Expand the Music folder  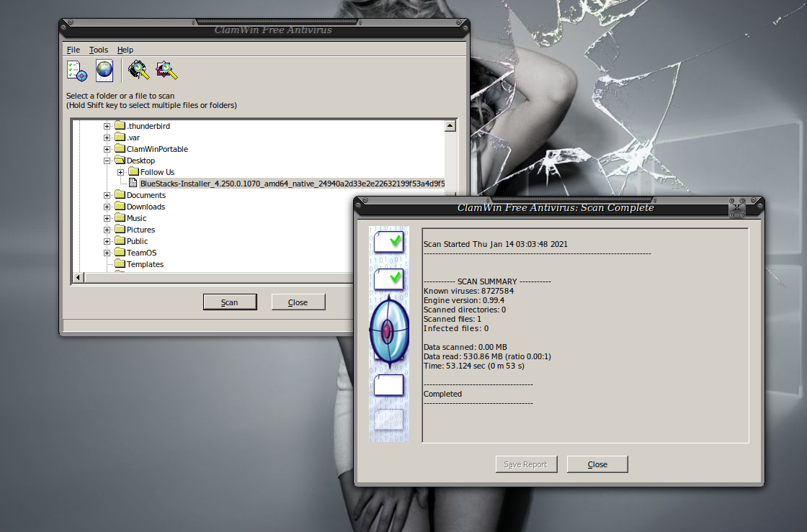coord(107,218)
